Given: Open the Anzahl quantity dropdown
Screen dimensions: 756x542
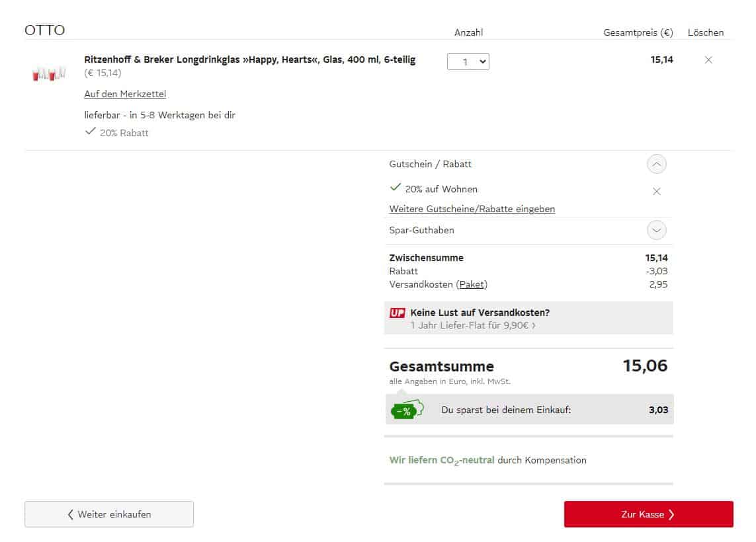Looking at the screenshot, I should coord(468,61).
